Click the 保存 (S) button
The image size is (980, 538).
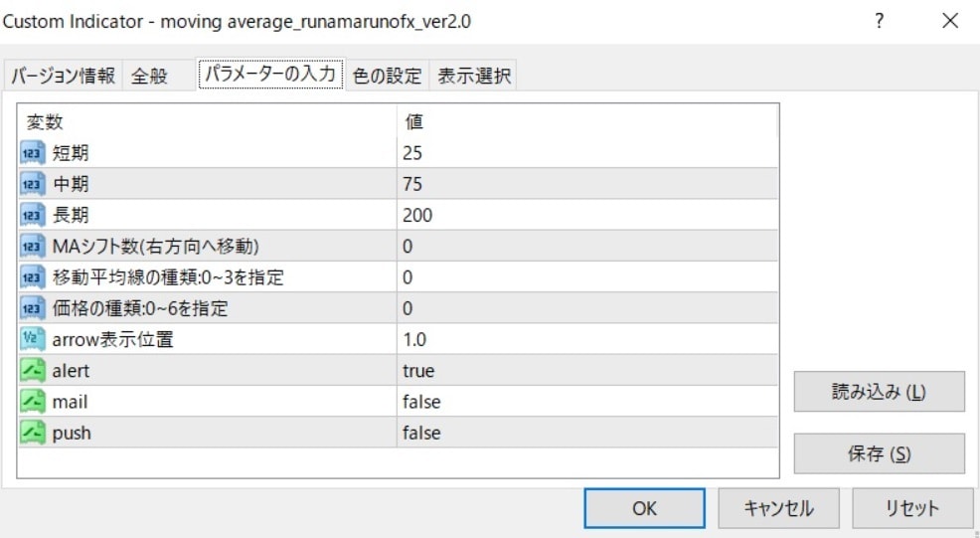coord(879,453)
